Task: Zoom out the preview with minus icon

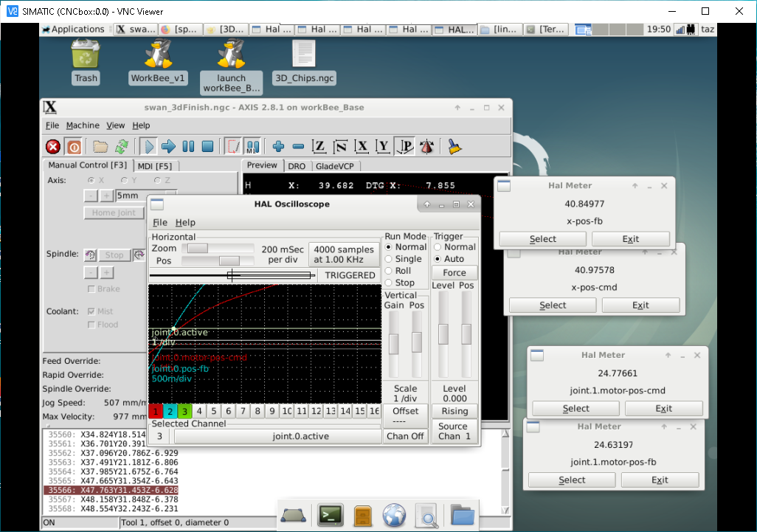Action: coord(298,146)
